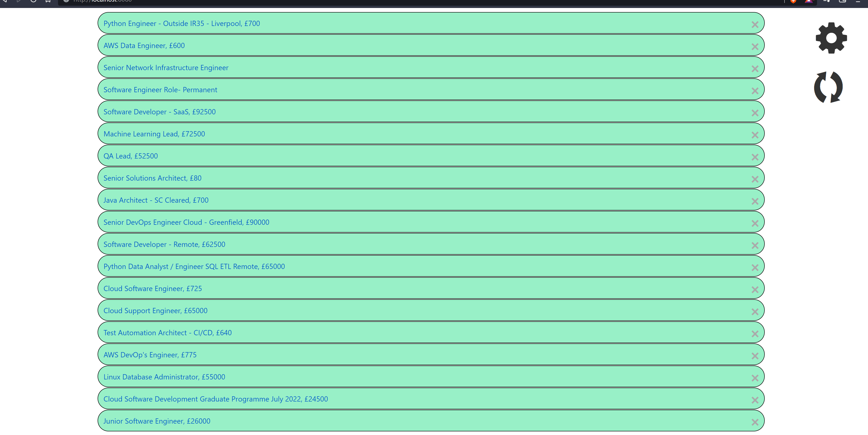Viewport: 868px width, 435px height.
Task: Open Python Data Analyst / Engineer SQL link
Action: pos(194,266)
